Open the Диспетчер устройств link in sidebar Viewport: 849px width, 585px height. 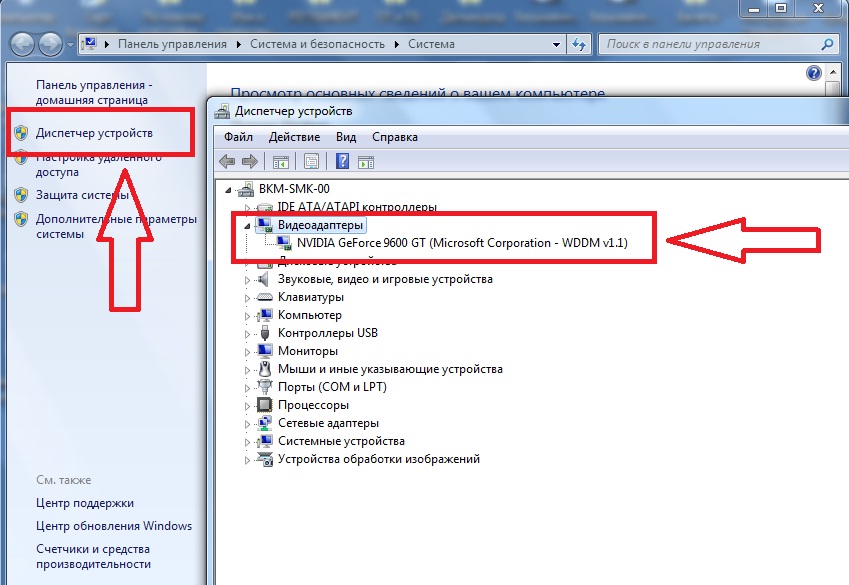click(94, 133)
